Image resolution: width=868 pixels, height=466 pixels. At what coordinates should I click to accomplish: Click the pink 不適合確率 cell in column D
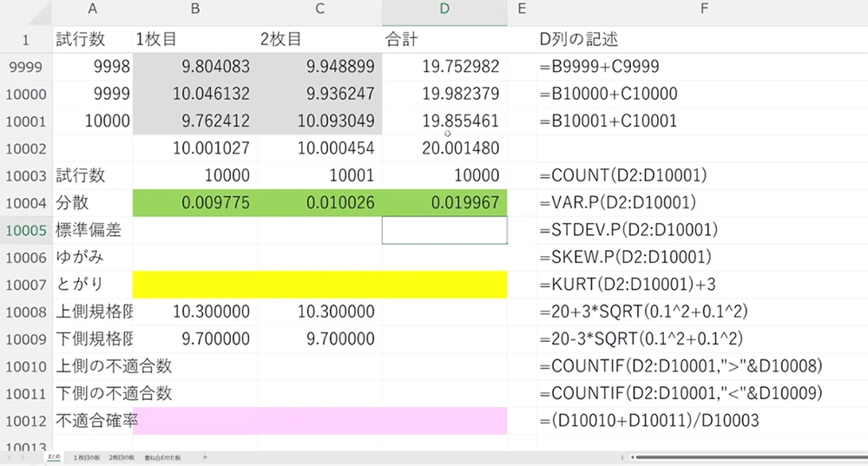tap(444, 420)
